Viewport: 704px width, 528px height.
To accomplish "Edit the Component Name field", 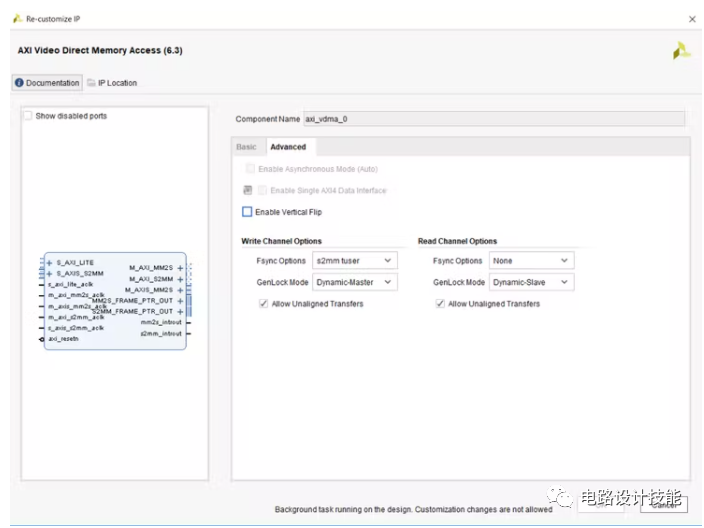I will tap(494, 119).
